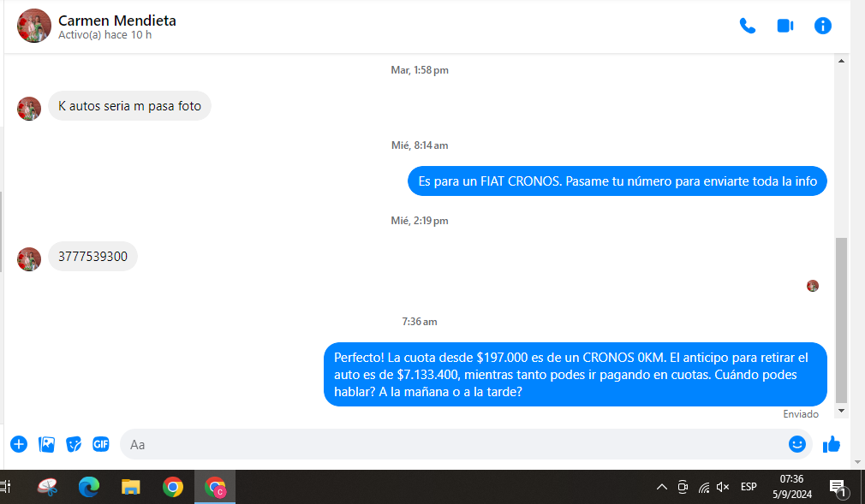Screen dimensions: 865x504
Task: Open the notification center icon
Action: 838,488
